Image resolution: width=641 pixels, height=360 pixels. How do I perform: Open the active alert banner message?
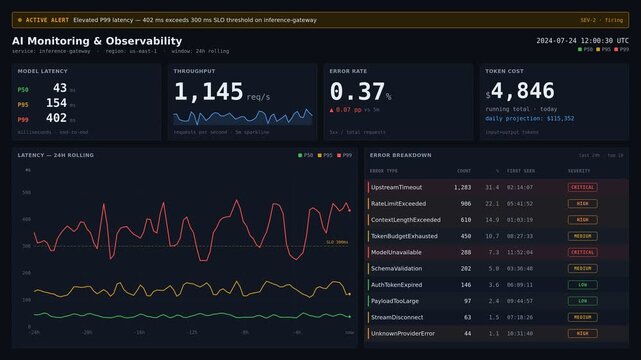(x=195, y=20)
